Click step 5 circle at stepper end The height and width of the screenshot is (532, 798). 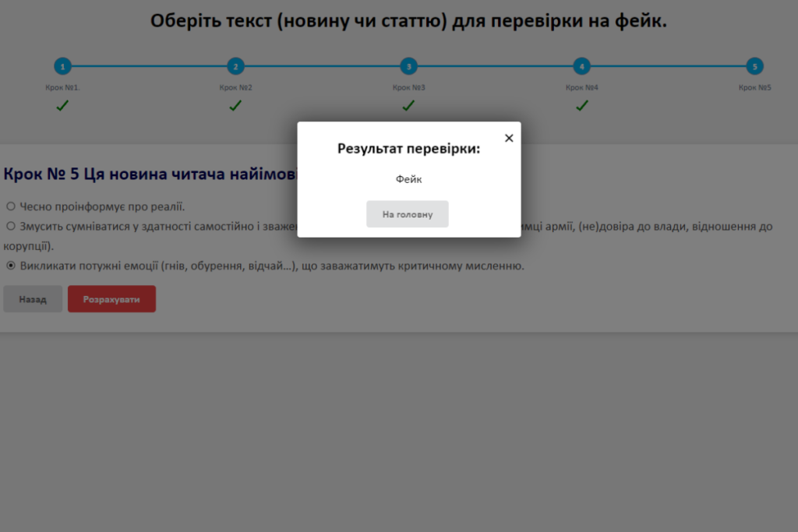pyautogui.click(x=754, y=66)
